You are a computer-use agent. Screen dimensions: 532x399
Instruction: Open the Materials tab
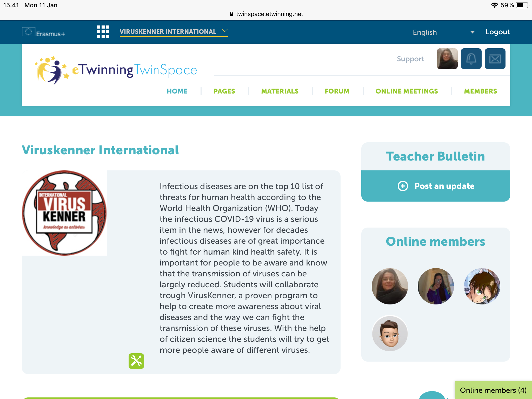click(x=280, y=91)
